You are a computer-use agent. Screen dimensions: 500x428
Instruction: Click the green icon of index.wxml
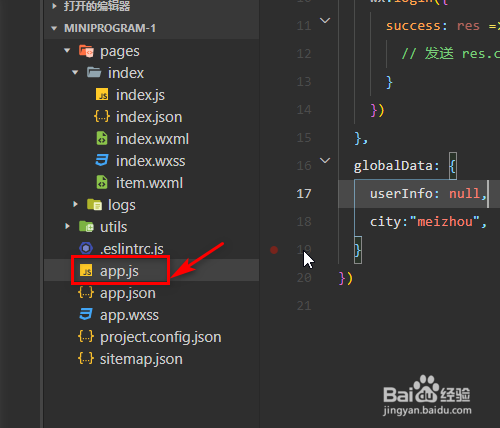coord(102,138)
